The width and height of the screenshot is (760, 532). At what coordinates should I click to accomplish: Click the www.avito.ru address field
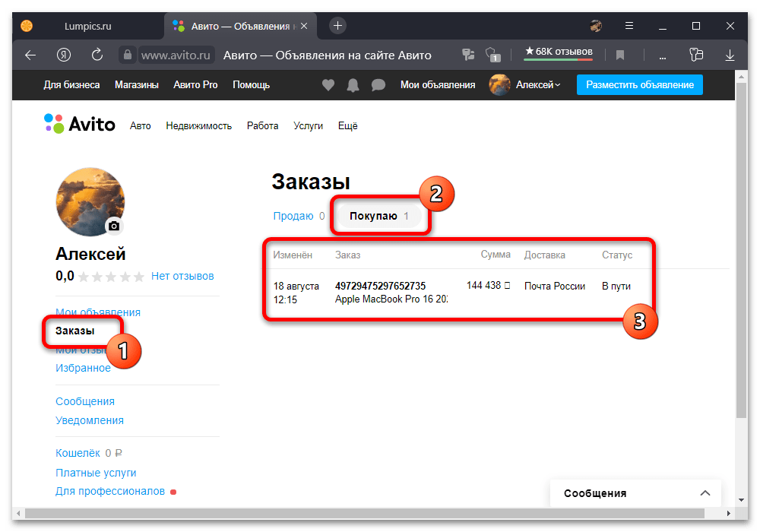176,55
